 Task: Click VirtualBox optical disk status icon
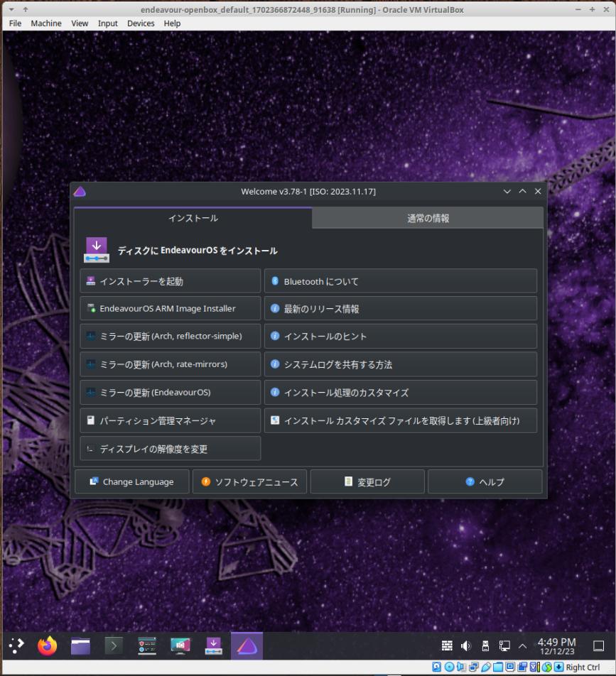(x=449, y=667)
